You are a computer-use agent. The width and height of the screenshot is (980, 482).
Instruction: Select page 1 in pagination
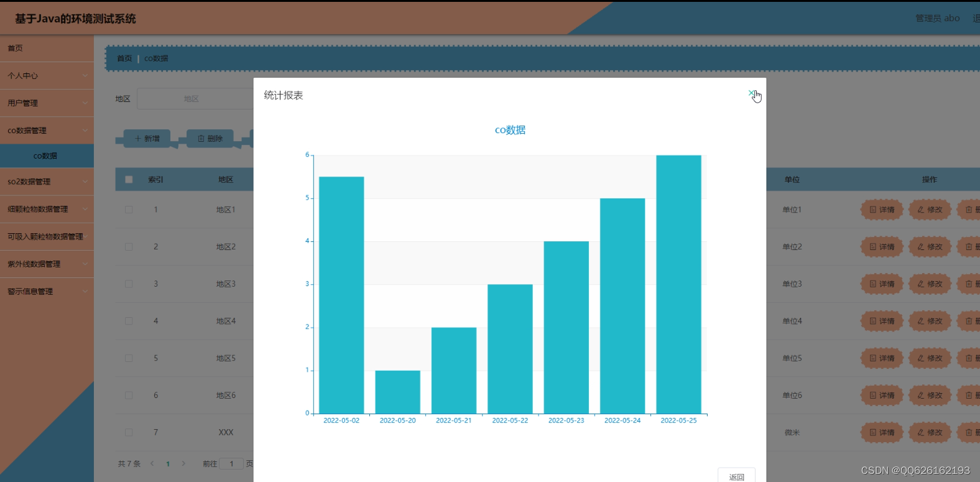(x=168, y=464)
